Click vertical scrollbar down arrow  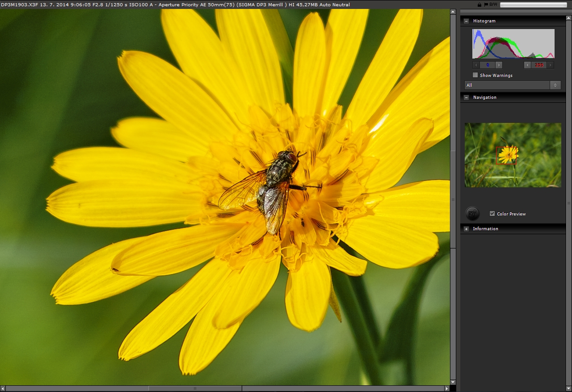coord(453,382)
